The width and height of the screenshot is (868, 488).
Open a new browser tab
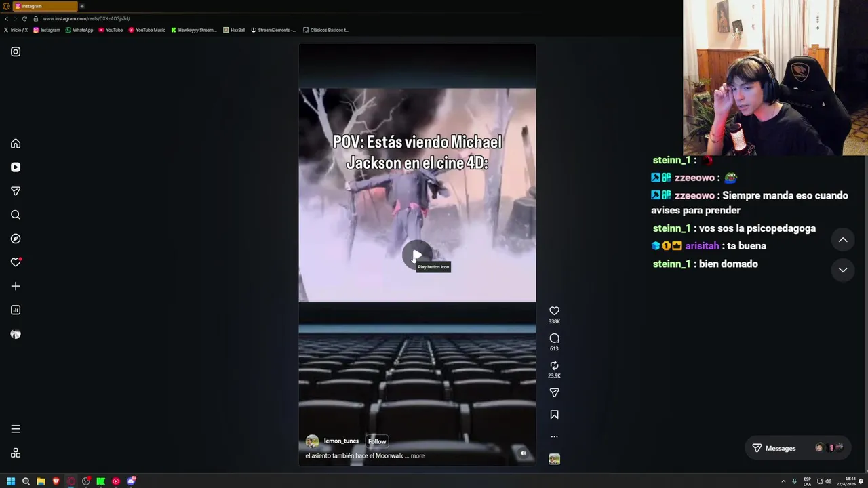[x=82, y=6]
